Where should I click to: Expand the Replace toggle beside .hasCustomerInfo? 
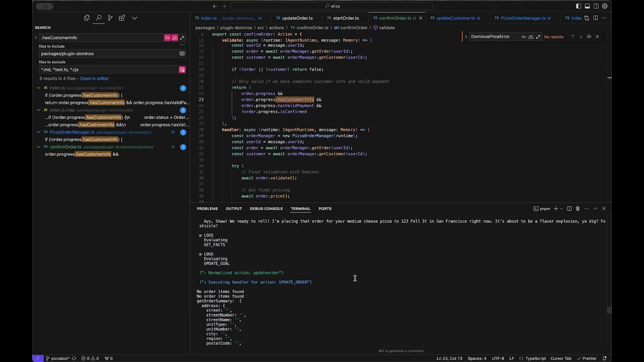(x=36, y=38)
